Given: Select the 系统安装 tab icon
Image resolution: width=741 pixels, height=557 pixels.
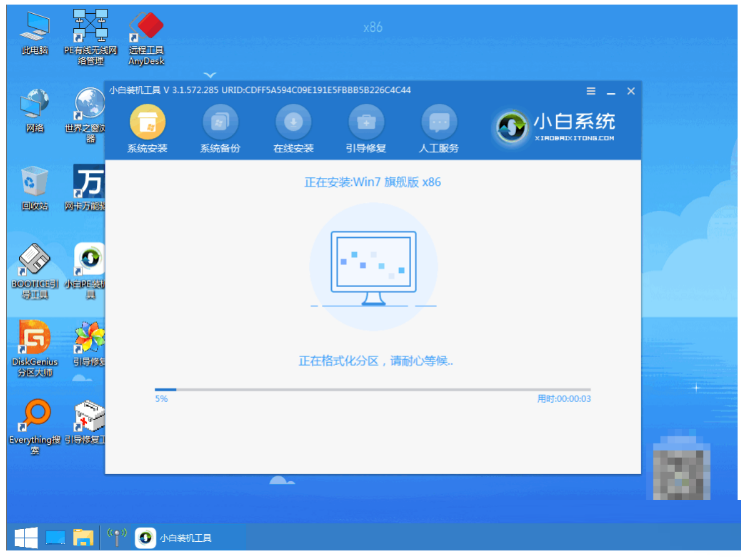Looking at the screenshot, I should click(x=147, y=122).
